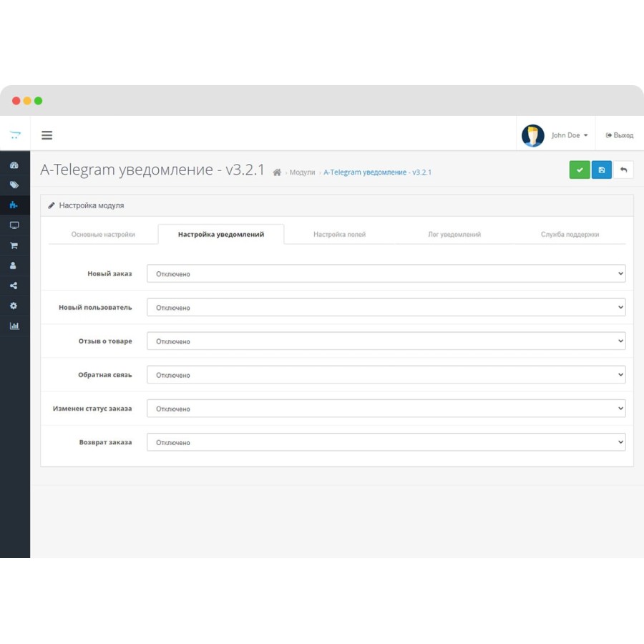Go to home via breadcrumb house icon
Viewport: 644px width, 644px height.
tap(277, 172)
